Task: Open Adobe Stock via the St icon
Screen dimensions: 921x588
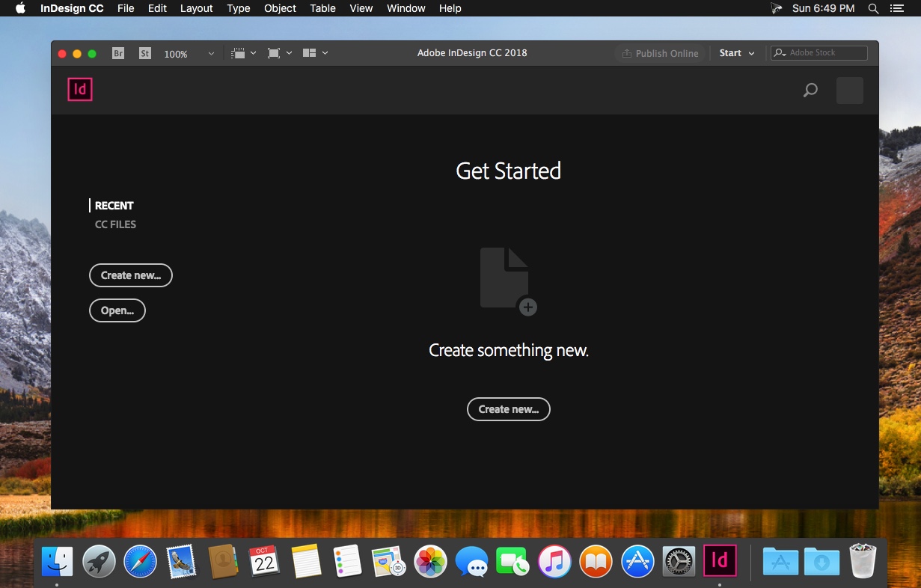Action: (145, 53)
